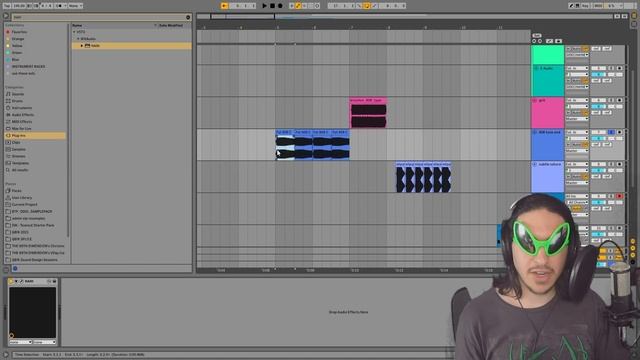Image resolution: width=640 pixels, height=360 pixels.
Task: Open the Clips category
Action: (x=16, y=142)
